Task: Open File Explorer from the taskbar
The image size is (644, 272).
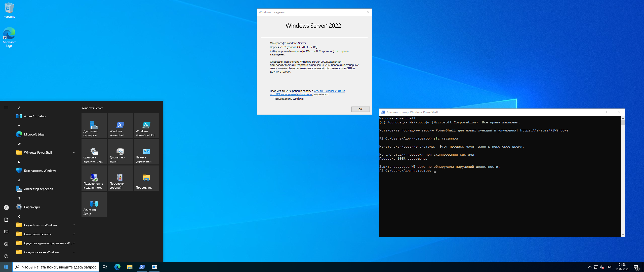Action: pos(130,267)
